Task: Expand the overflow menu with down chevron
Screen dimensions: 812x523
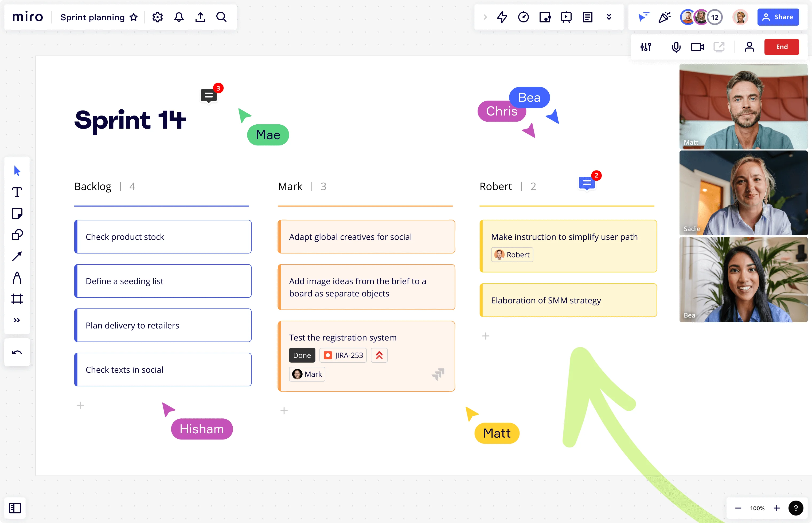Action: [609, 17]
